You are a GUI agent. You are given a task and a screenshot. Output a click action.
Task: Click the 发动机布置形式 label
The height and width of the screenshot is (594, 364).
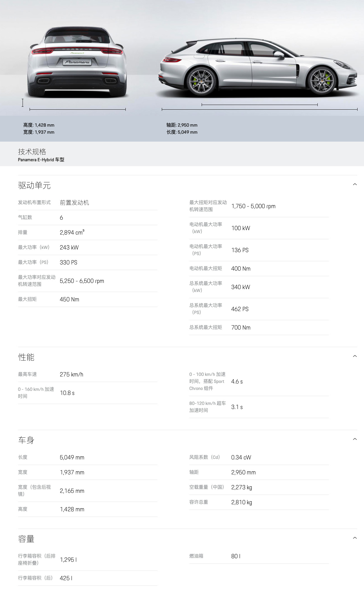(34, 202)
